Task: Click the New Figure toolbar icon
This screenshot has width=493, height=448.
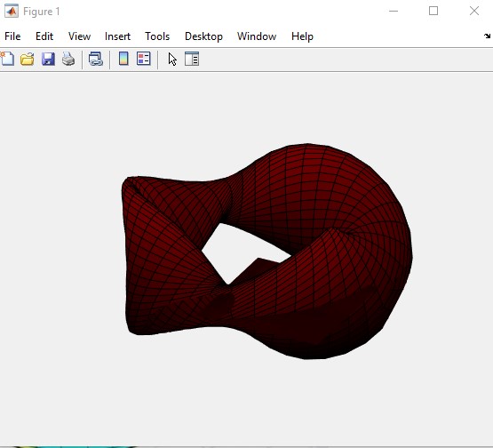Action: [7, 59]
